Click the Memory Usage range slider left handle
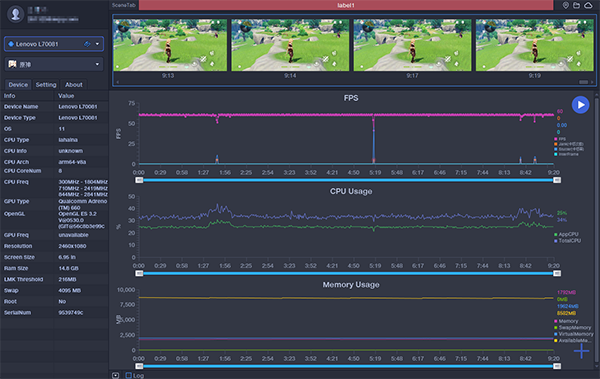 click(139, 366)
